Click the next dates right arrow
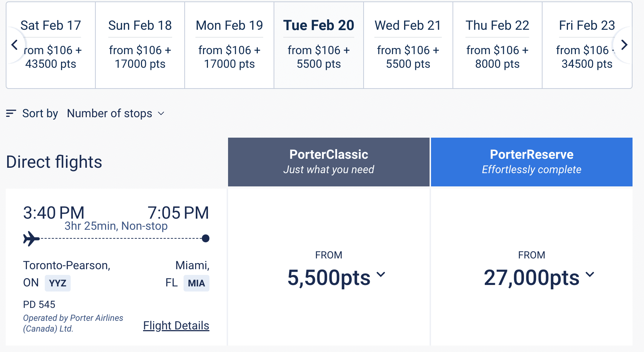Image resolution: width=644 pixels, height=352 pixels. 624,45
